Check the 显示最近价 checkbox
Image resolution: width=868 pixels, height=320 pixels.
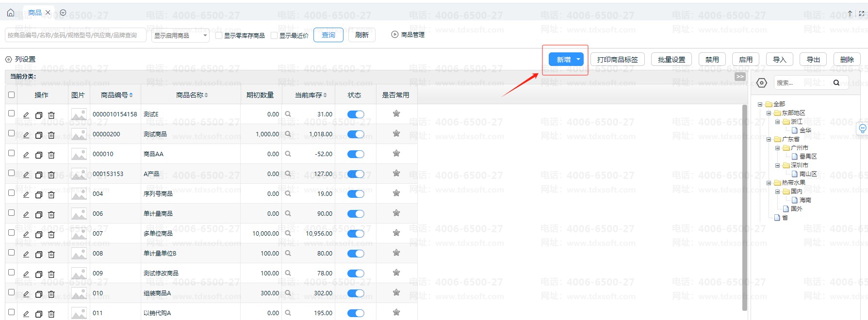tap(274, 35)
